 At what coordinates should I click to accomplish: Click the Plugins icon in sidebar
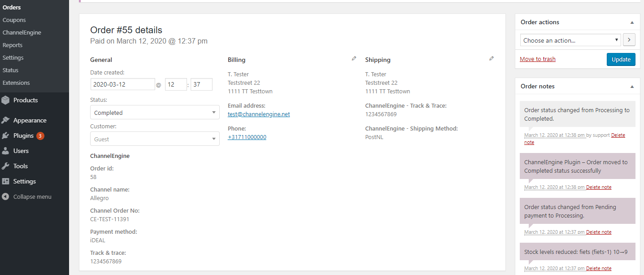pos(5,135)
